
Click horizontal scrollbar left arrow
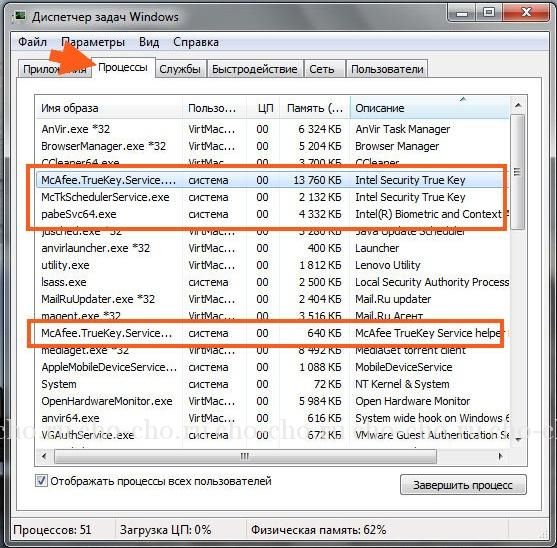[44, 456]
